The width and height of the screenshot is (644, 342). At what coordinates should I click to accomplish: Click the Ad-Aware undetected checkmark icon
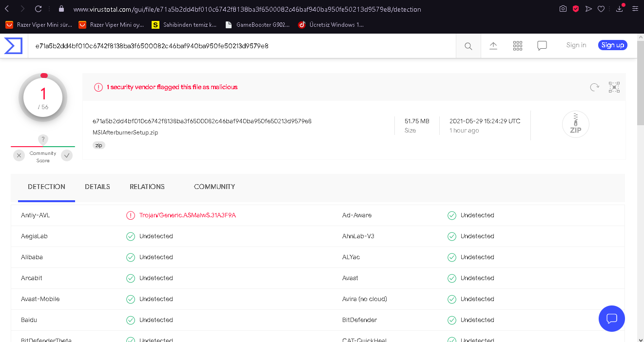click(x=452, y=215)
